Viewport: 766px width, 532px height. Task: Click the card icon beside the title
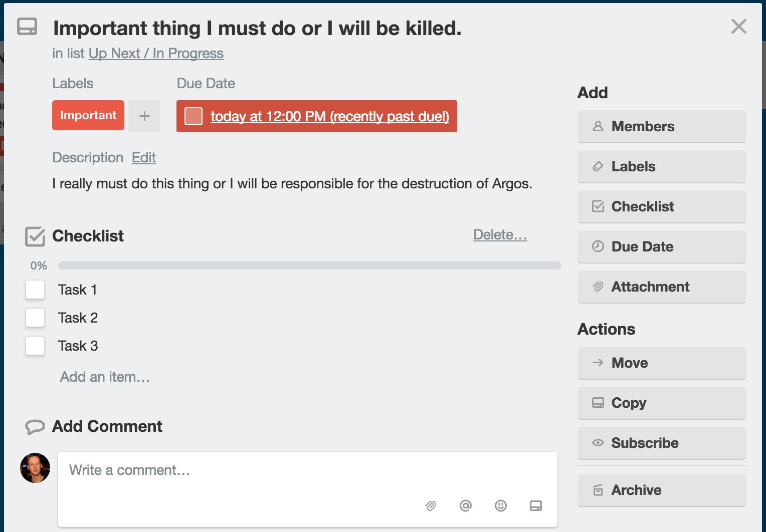point(27,27)
